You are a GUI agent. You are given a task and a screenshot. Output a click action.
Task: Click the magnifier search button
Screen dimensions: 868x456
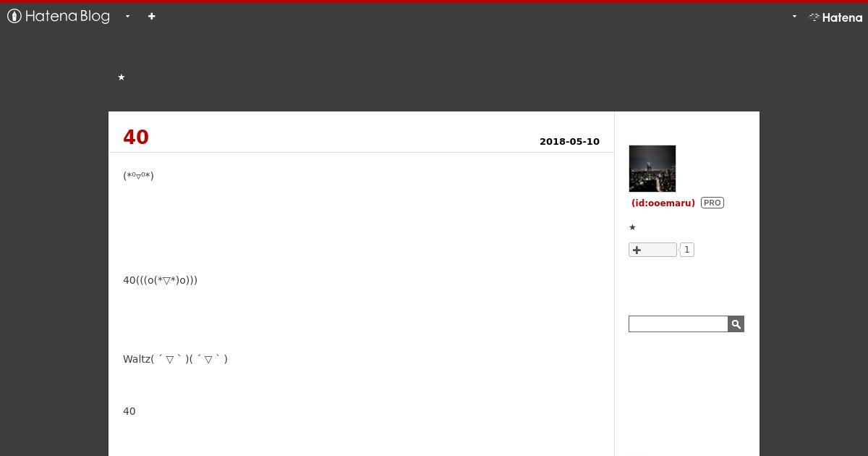[x=736, y=324]
